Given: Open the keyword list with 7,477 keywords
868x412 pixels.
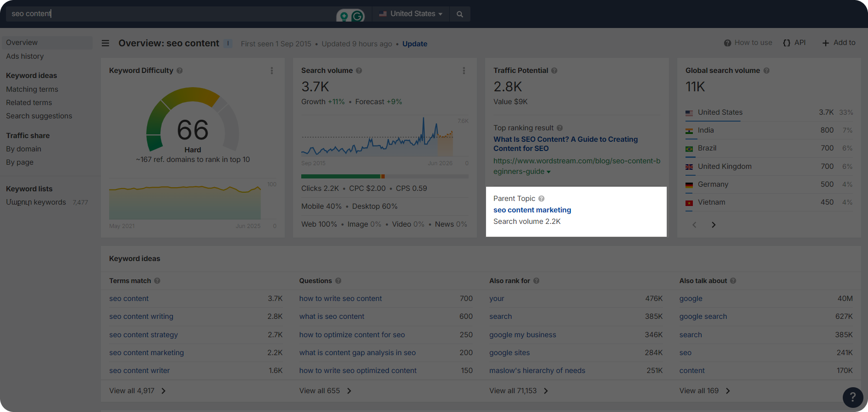Looking at the screenshot, I should coord(47,202).
